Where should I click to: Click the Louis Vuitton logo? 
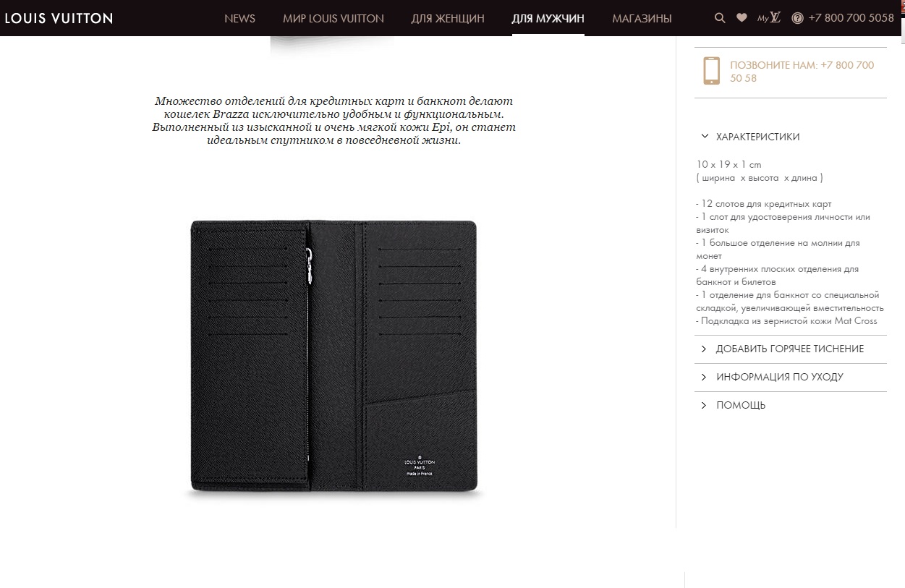pyautogui.click(x=59, y=18)
